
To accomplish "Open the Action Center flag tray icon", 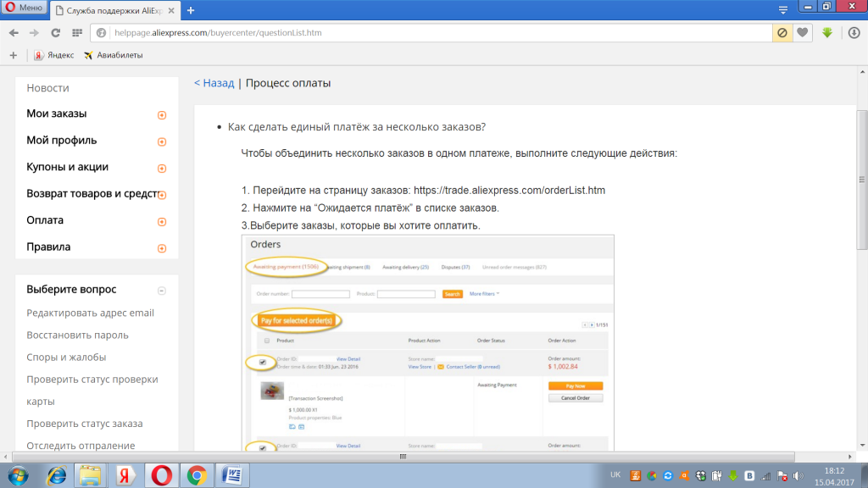I will pos(782,476).
